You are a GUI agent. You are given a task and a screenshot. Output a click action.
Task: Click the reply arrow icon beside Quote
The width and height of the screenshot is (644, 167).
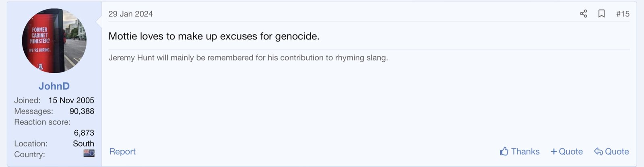point(598,151)
